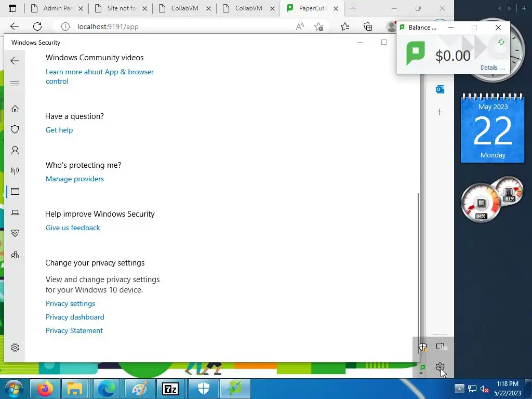532x399 pixels.
Task: Select the PaperCut tab
Action: 312,8
